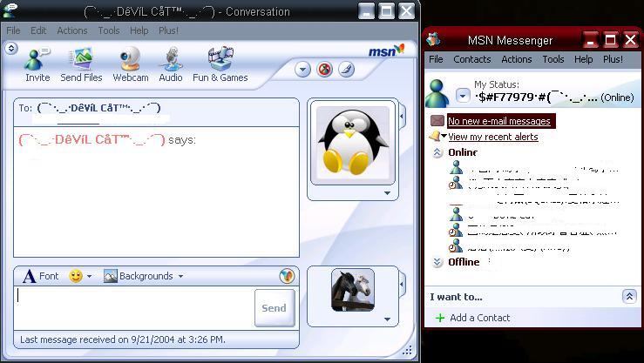
Task: Open the Backgrounds dropdown arrow
Action: 180,277
